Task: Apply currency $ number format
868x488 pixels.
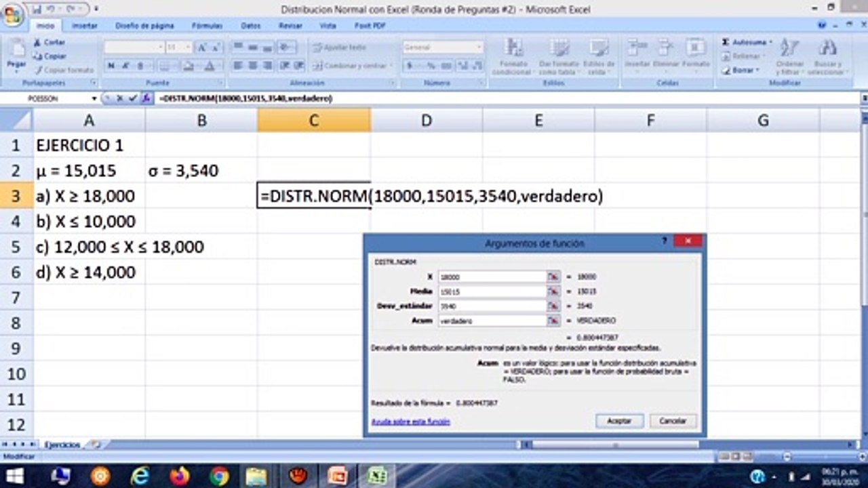Action: click(410, 66)
